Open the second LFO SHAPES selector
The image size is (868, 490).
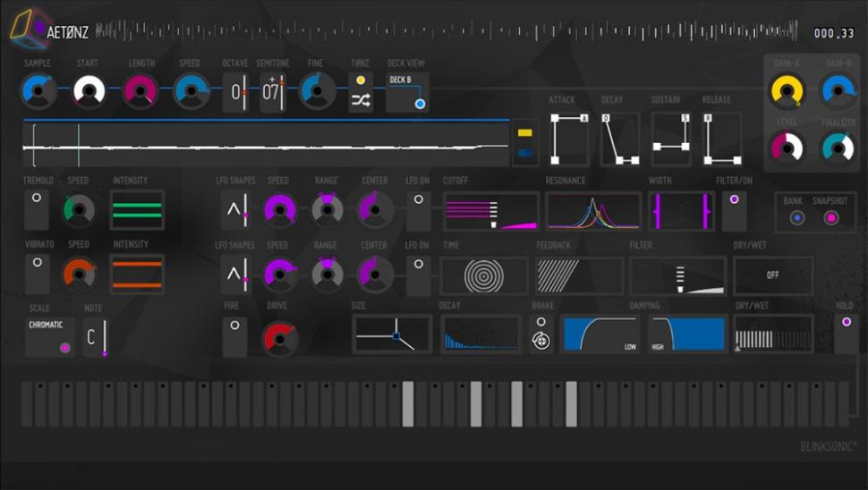click(x=237, y=275)
